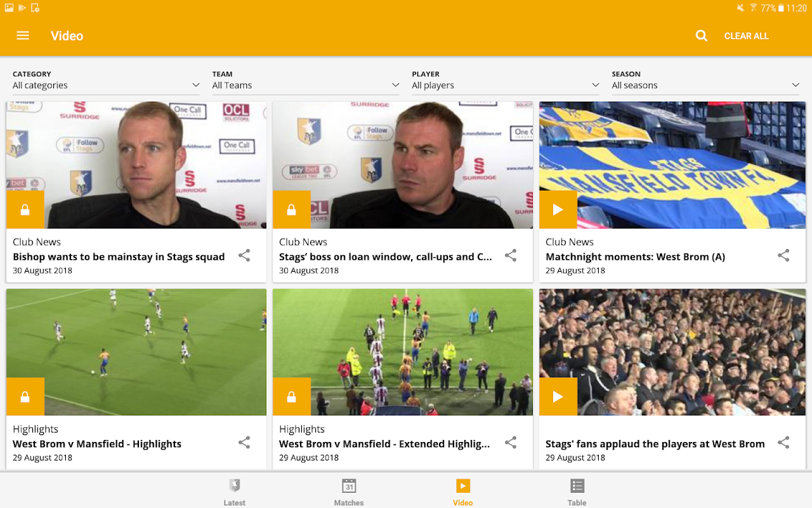Expand the All players filter
The image size is (812, 508).
coord(506,81)
